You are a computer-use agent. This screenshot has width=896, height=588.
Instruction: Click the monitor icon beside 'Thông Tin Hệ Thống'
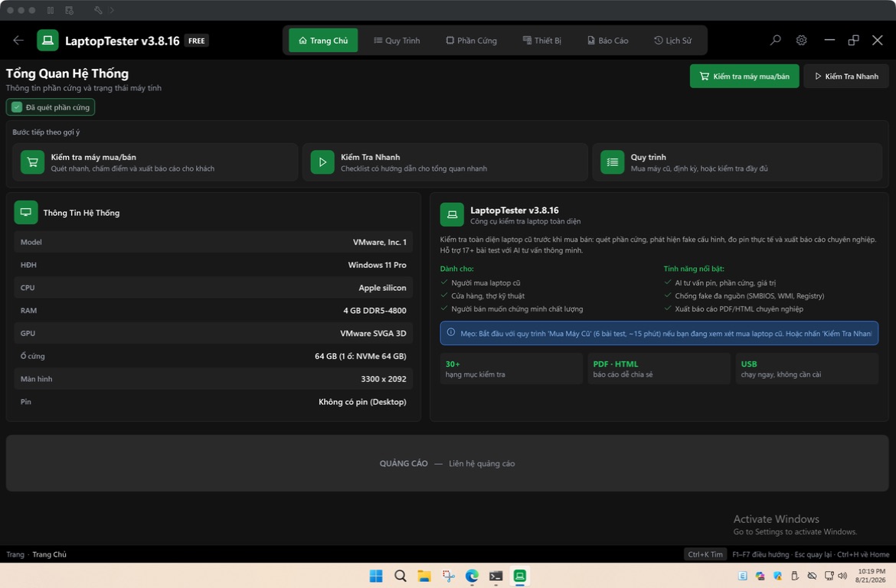[x=26, y=213]
